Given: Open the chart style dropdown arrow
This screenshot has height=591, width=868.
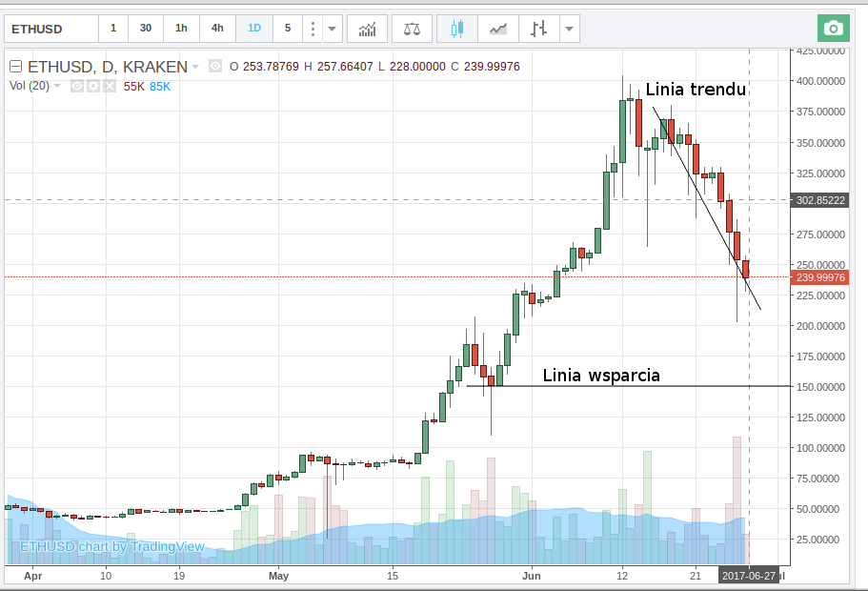Looking at the screenshot, I should (570, 29).
